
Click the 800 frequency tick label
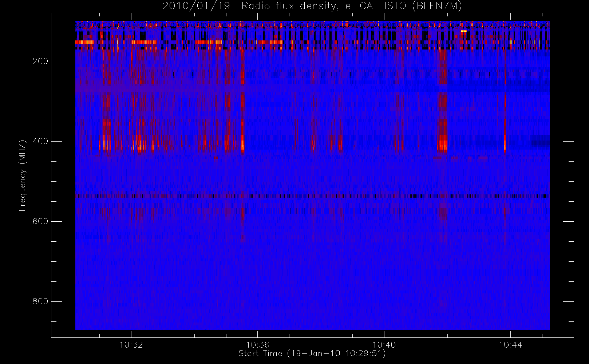40,301
